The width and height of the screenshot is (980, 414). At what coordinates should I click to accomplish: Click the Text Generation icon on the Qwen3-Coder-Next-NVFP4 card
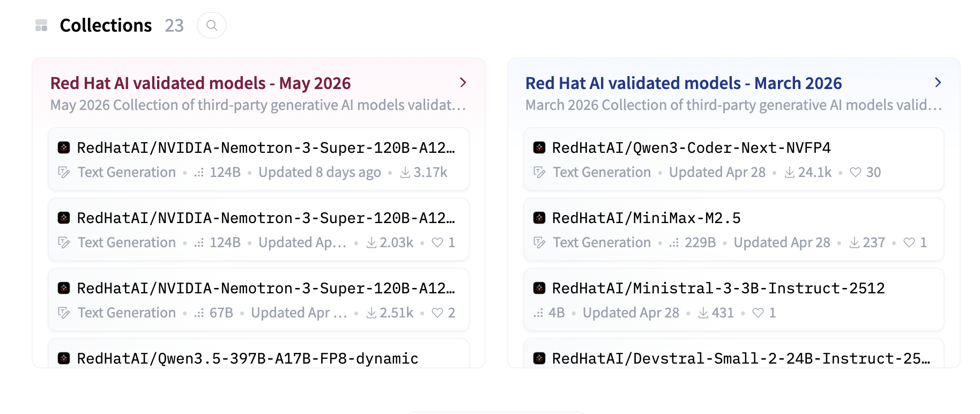point(539,172)
